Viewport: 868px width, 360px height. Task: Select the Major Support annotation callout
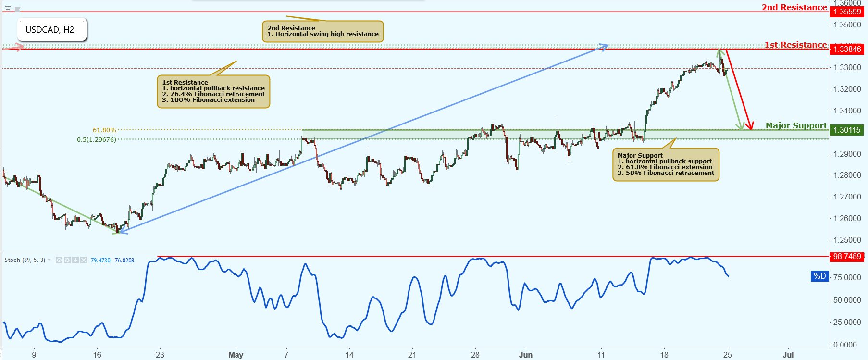pos(666,164)
